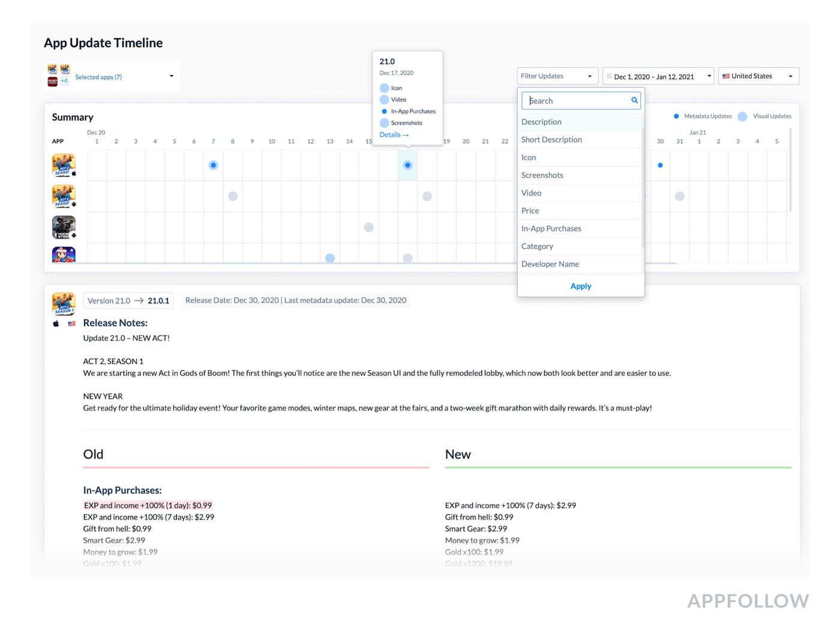Choose In-App Purchases filter option
The image size is (840, 623).
click(551, 228)
